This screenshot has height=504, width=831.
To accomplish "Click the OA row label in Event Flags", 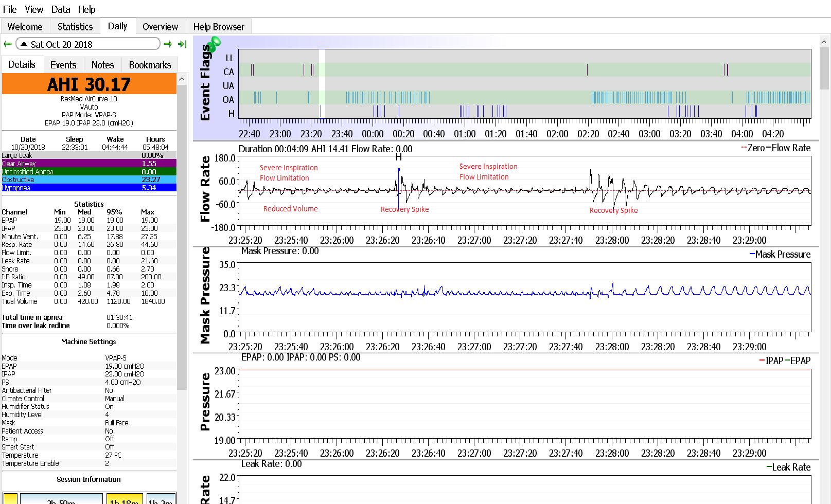I will (228, 100).
